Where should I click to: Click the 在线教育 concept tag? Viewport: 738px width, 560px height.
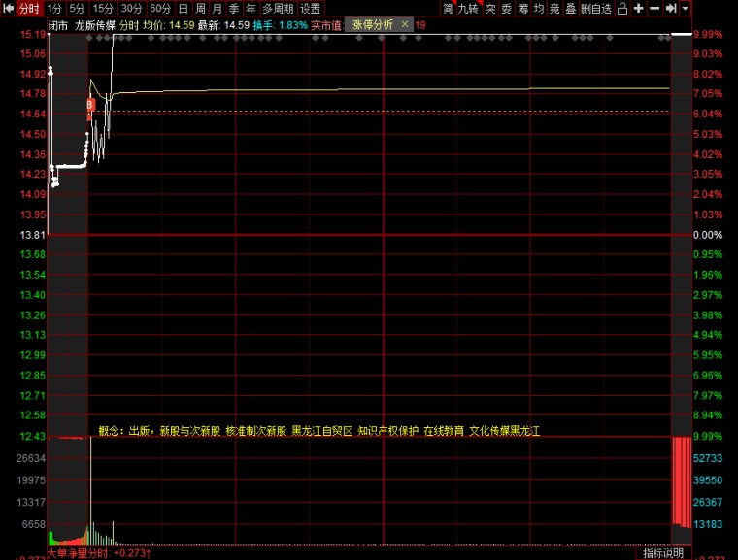pos(444,431)
